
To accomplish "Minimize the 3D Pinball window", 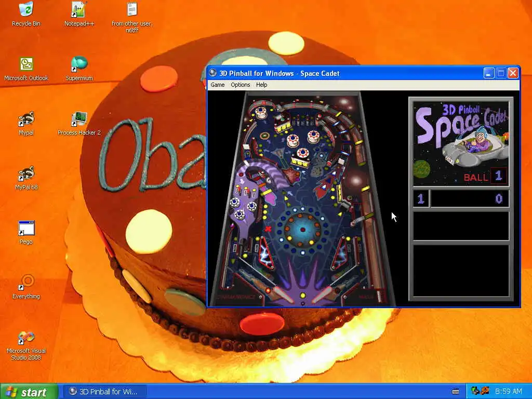I will point(488,73).
